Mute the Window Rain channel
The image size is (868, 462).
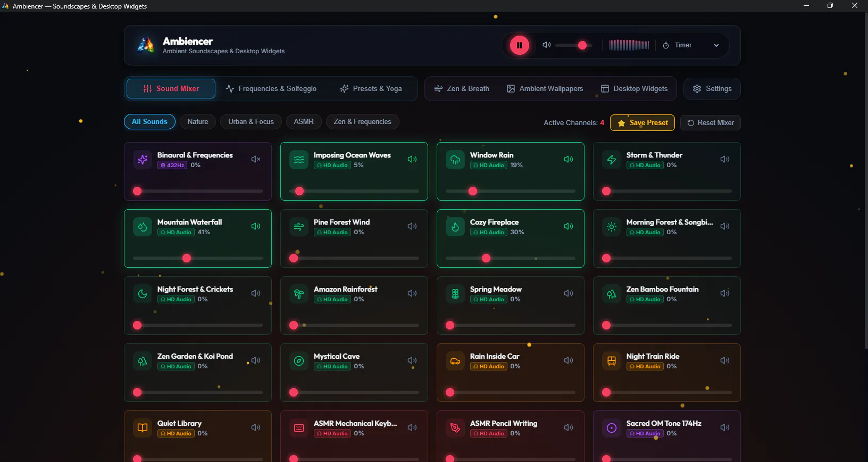click(569, 159)
